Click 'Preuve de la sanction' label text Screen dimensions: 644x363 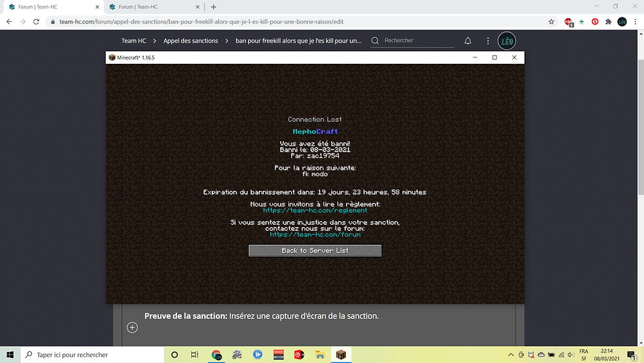185,316
